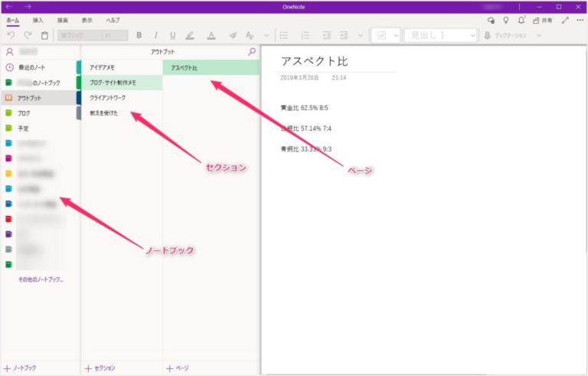Select the ブログ・サイト制作メモ section
The image size is (588, 376).
[122, 83]
